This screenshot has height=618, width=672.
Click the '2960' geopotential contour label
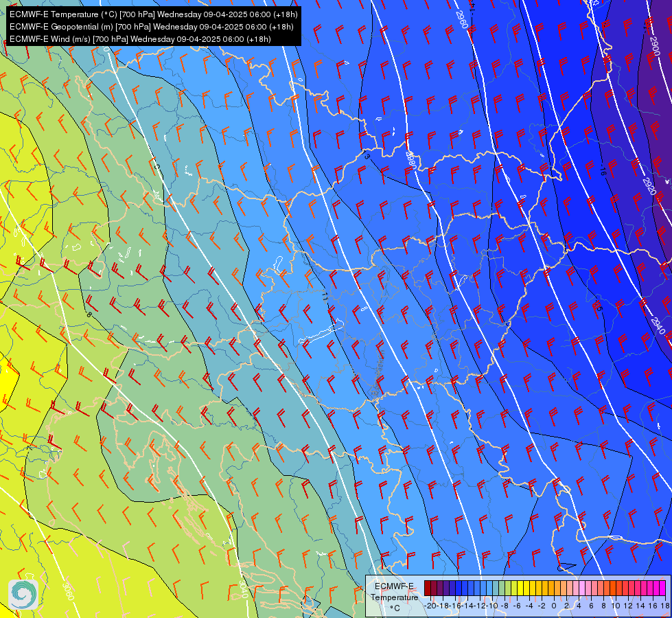click(461, 20)
